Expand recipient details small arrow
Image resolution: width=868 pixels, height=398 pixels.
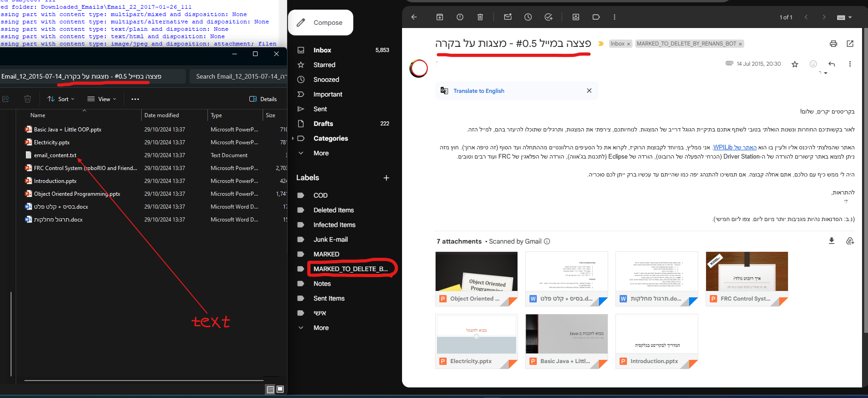pyautogui.click(x=826, y=73)
